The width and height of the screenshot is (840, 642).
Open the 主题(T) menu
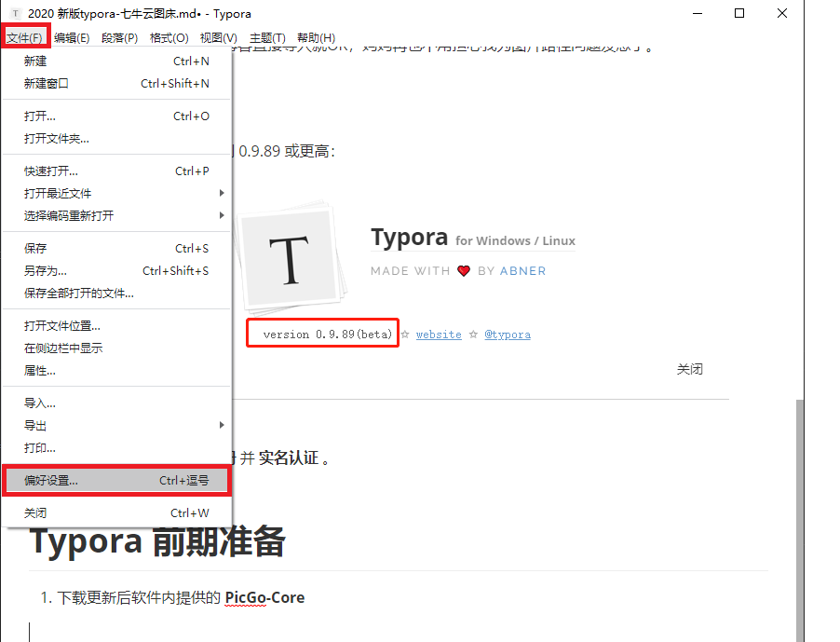coord(267,37)
